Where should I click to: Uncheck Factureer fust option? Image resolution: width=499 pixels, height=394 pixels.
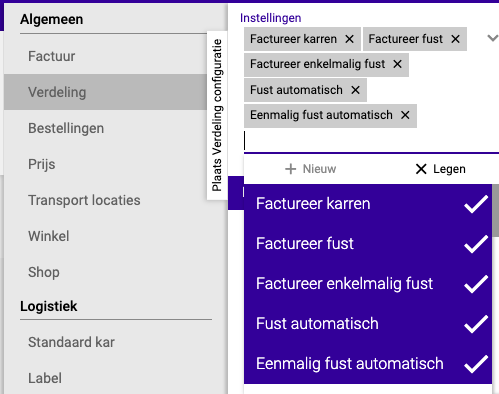(368, 244)
